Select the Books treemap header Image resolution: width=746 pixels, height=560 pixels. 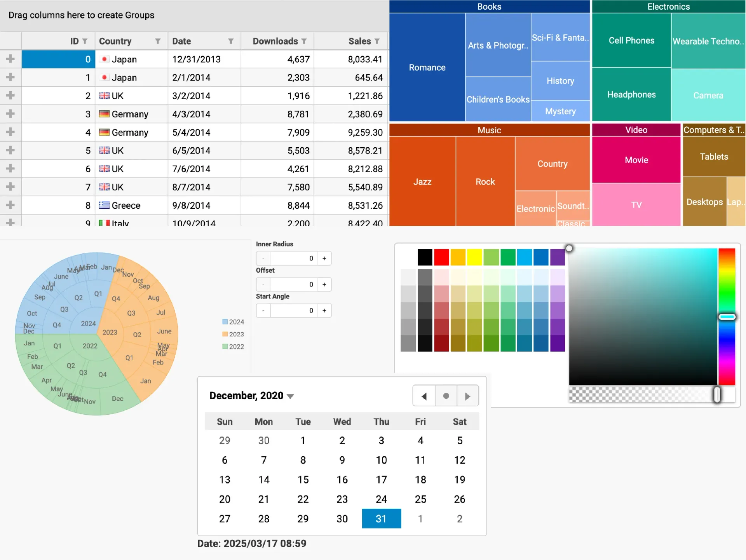(x=489, y=7)
